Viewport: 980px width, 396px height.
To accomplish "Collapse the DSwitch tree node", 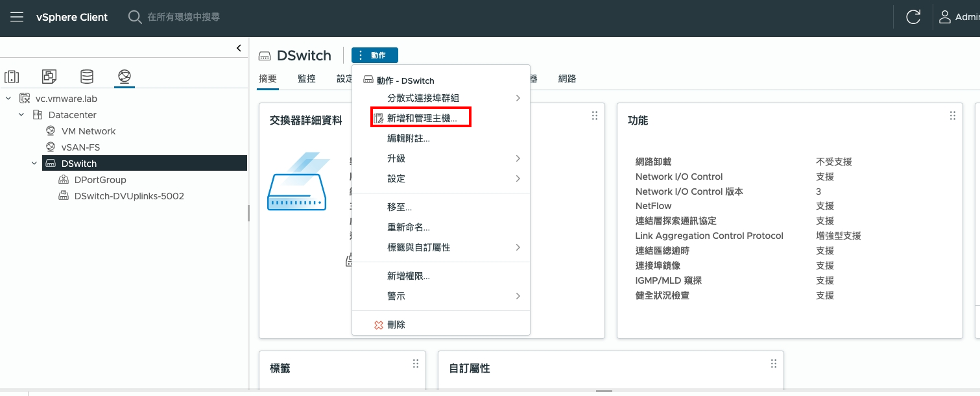I will (x=34, y=164).
